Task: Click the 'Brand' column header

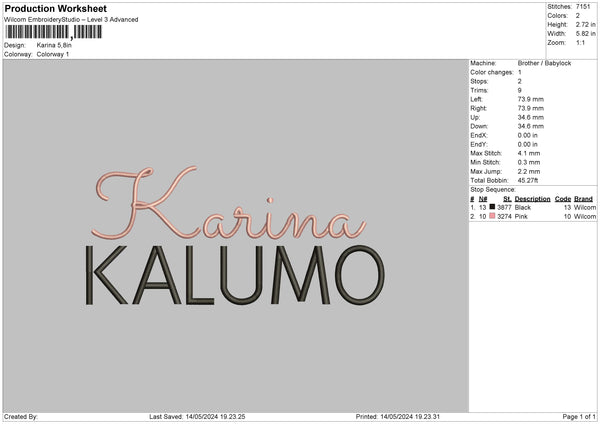Action: pyautogui.click(x=583, y=199)
